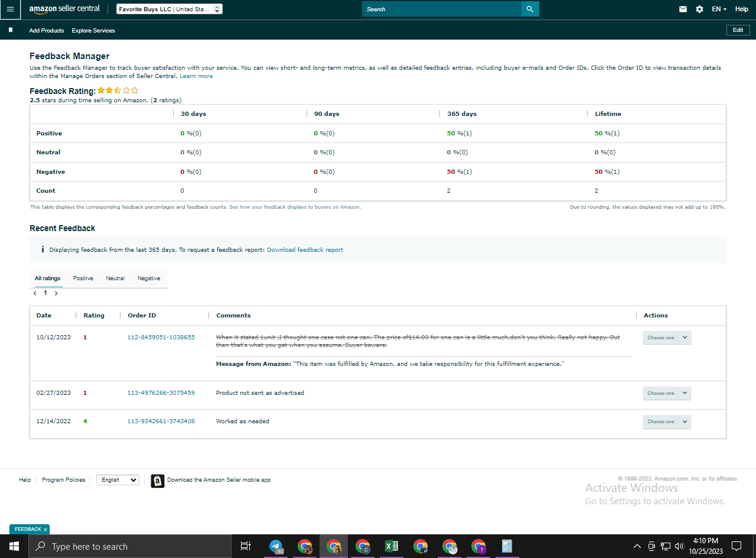756x558 pixels.
Task: Click the date 12/14/2022
Action: (53, 421)
